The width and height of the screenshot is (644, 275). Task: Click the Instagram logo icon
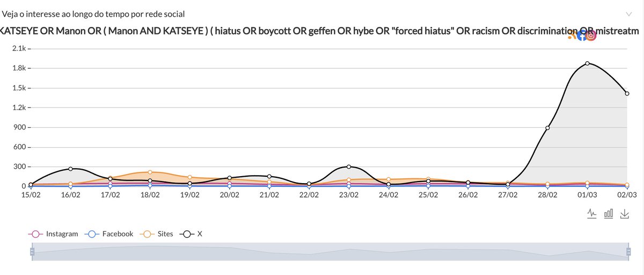(591, 35)
